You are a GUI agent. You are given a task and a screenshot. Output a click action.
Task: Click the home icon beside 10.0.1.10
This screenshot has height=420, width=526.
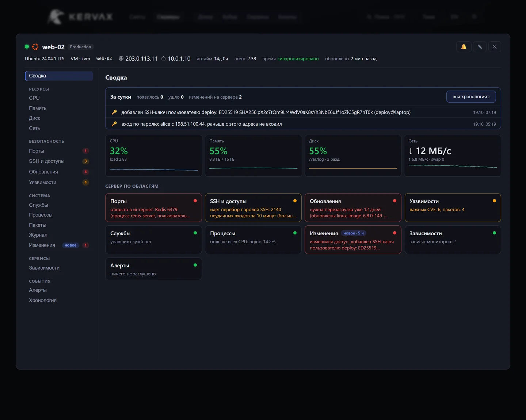coord(164,58)
